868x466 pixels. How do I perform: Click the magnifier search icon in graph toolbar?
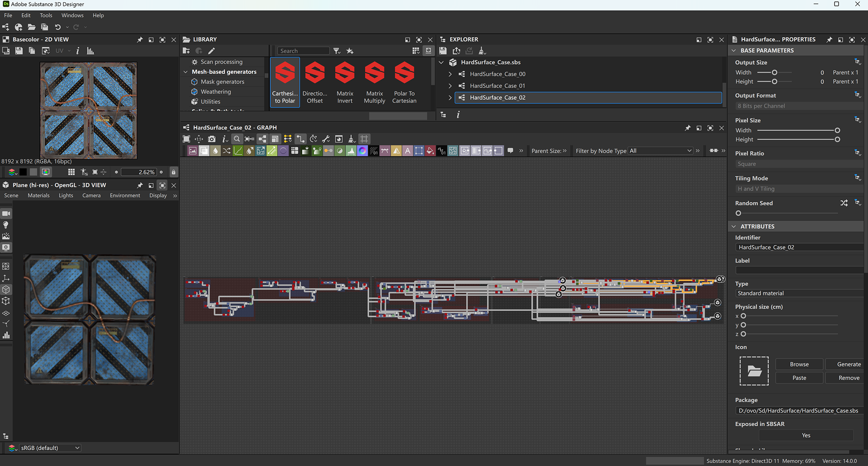(236, 139)
